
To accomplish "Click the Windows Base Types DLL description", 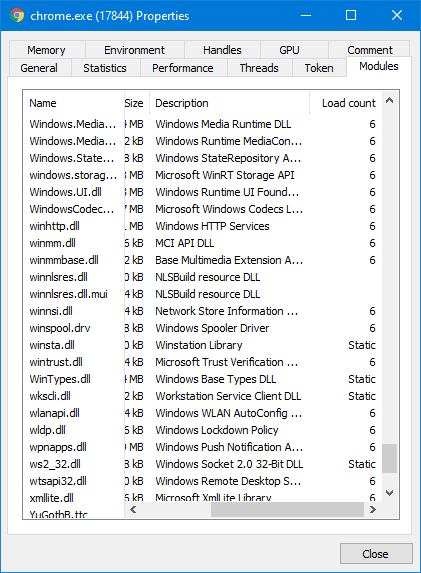I will pos(216,379).
